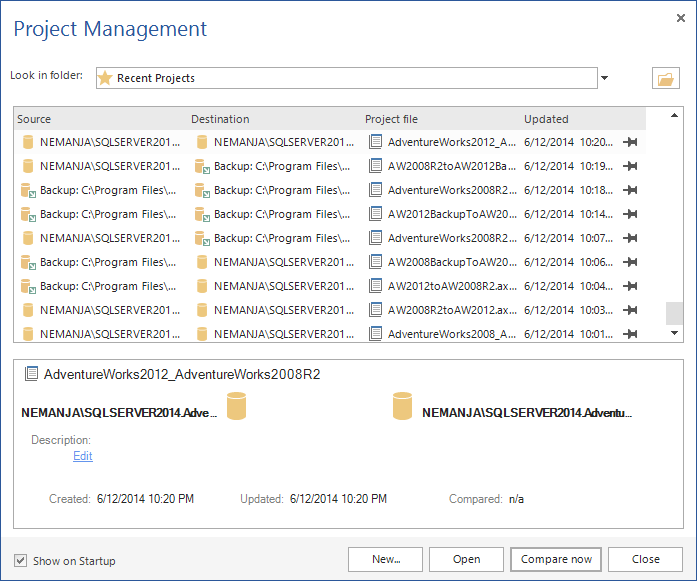The width and height of the screenshot is (697, 581).
Task: Pin the AdventureWorks2008_A... project
Action: click(630, 334)
